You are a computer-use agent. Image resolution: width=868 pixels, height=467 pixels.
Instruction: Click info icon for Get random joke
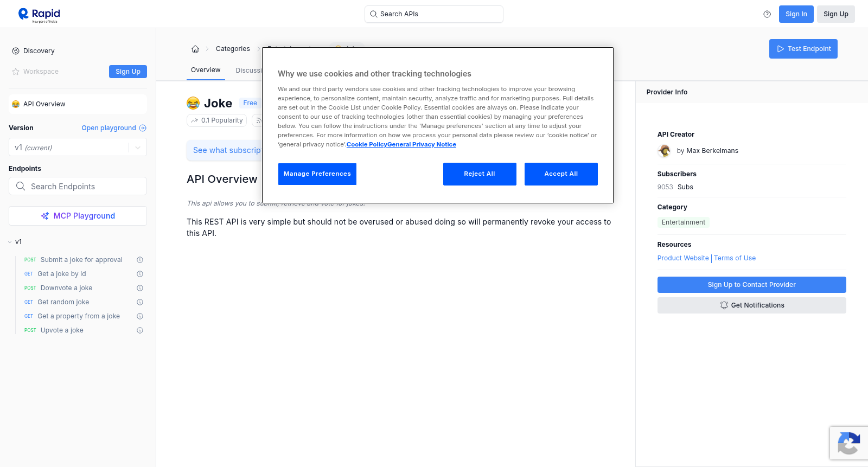click(140, 302)
